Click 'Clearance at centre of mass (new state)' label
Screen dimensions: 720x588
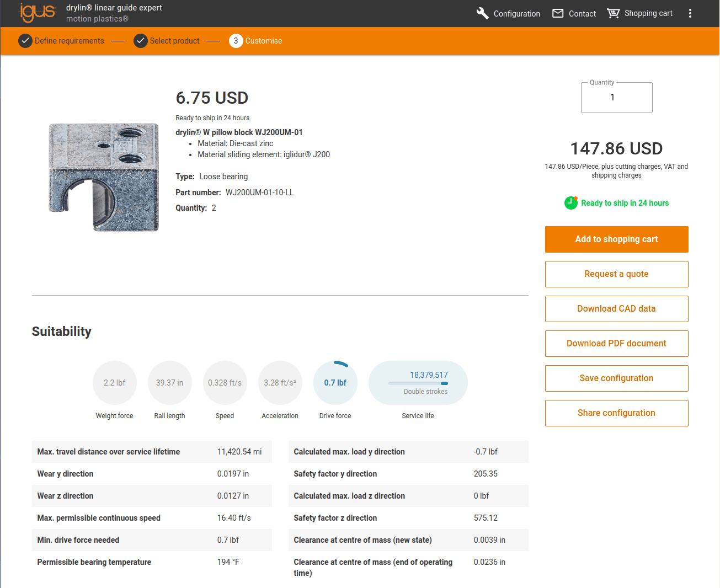point(363,540)
